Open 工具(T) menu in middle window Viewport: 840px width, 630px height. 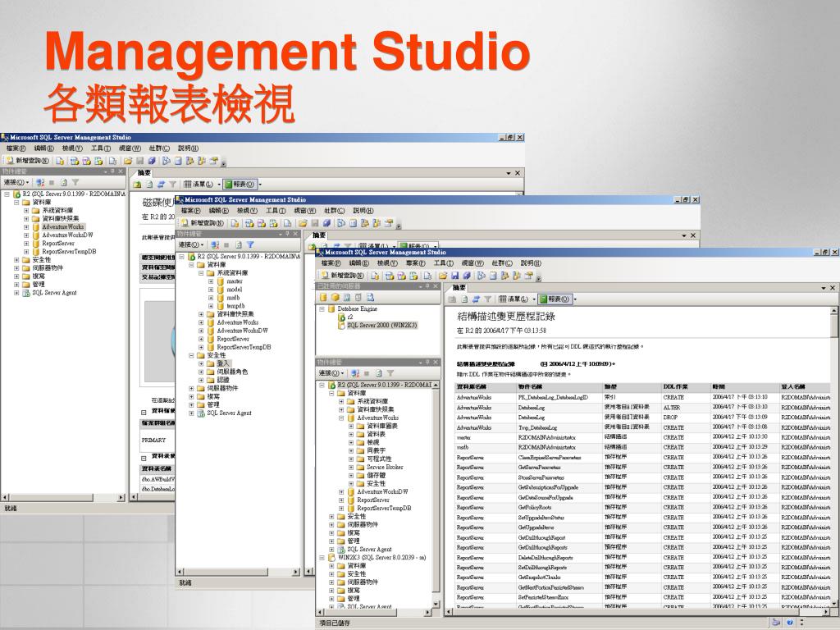pyautogui.click(x=275, y=211)
